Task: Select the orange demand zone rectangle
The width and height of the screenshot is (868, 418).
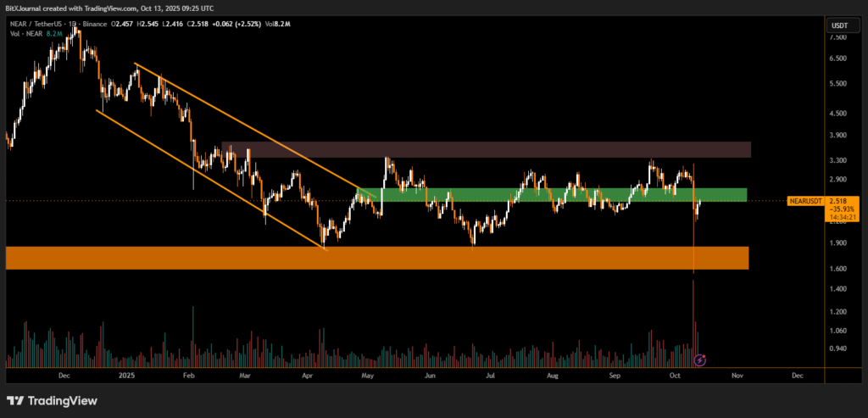Action: [377, 258]
